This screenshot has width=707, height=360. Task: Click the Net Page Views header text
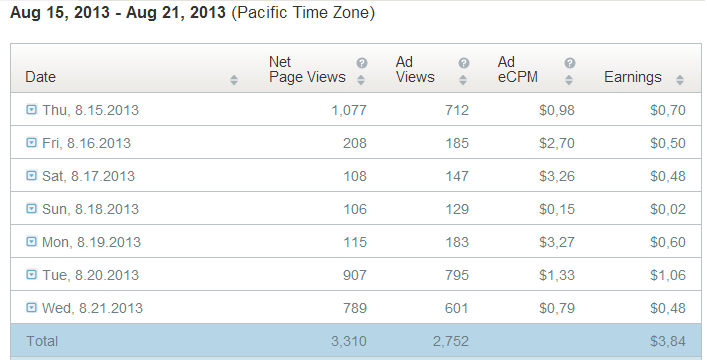(307, 69)
